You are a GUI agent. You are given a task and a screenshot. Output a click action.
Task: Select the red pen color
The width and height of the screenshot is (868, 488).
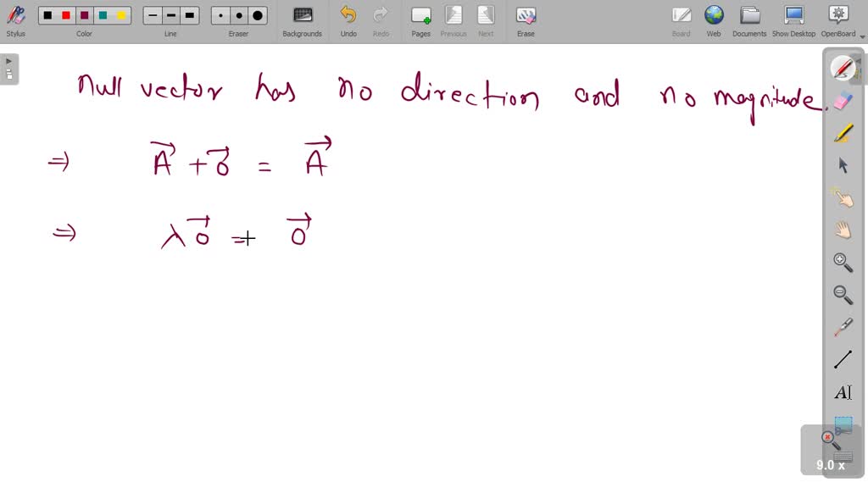point(66,15)
